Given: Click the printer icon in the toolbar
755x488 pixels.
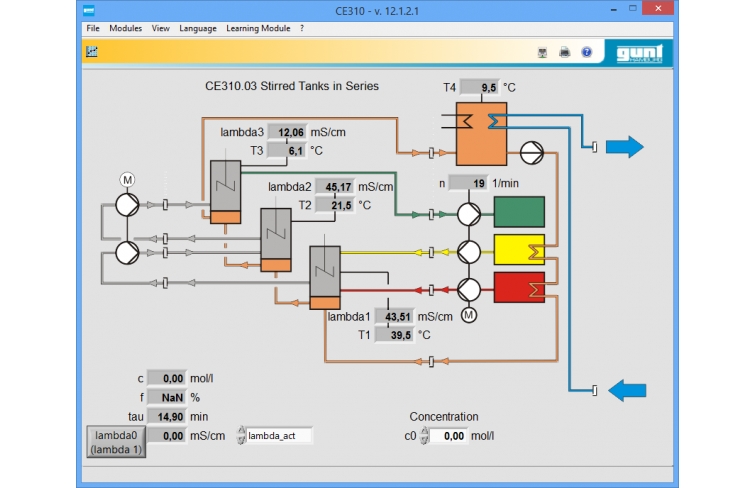Looking at the screenshot, I should (x=565, y=52).
